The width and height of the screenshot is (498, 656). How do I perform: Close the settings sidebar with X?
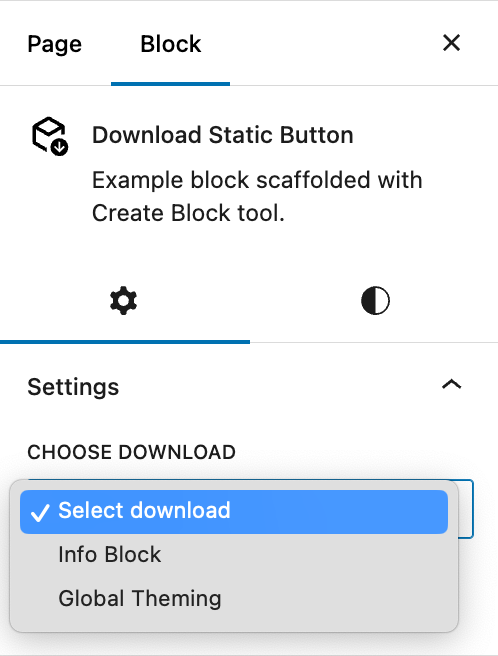coord(451,43)
